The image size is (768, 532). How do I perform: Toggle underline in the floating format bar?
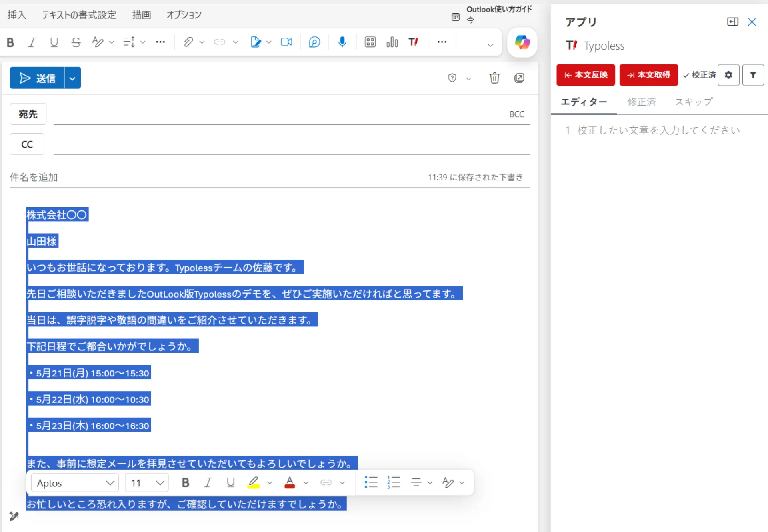click(x=231, y=483)
